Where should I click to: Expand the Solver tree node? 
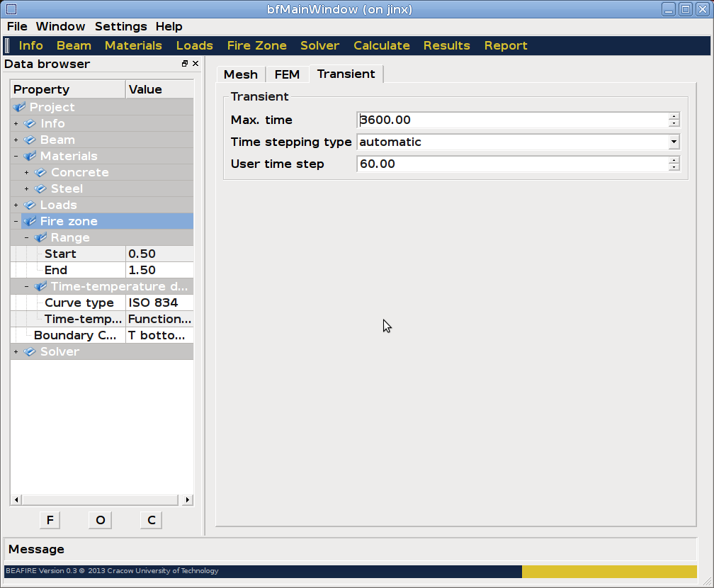click(16, 351)
